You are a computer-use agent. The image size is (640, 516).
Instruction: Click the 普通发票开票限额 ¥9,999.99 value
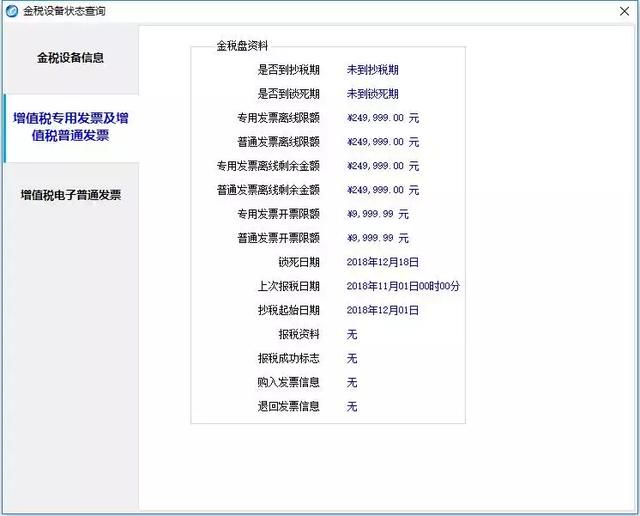(378, 238)
